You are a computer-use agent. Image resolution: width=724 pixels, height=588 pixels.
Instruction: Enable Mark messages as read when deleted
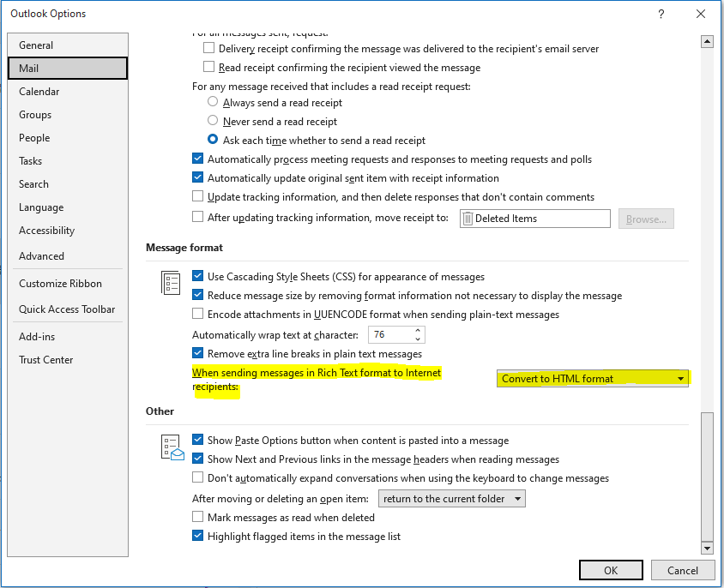coord(197,517)
